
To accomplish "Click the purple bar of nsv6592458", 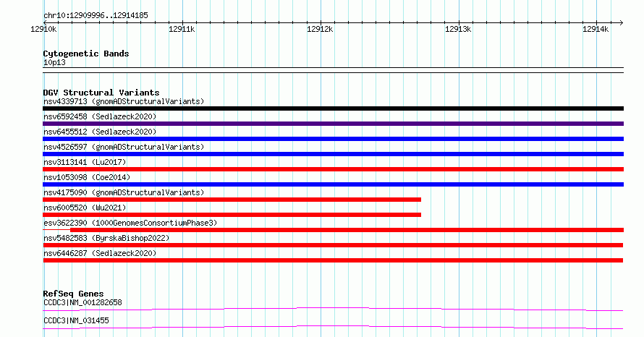I will [333, 124].
